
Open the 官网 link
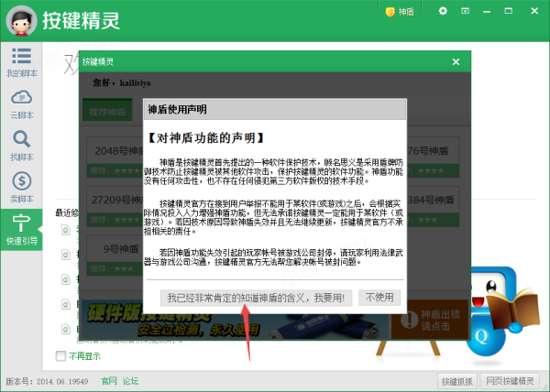[109, 381]
